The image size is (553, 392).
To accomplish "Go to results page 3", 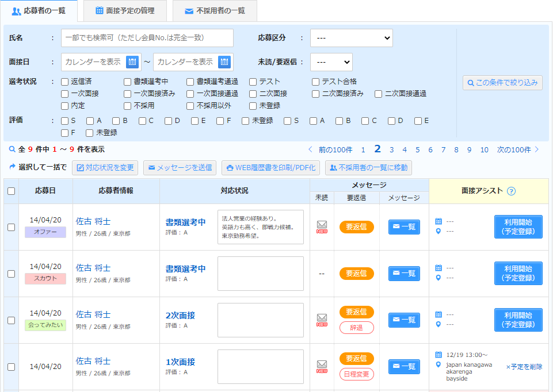I will pyautogui.click(x=391, y=149).
